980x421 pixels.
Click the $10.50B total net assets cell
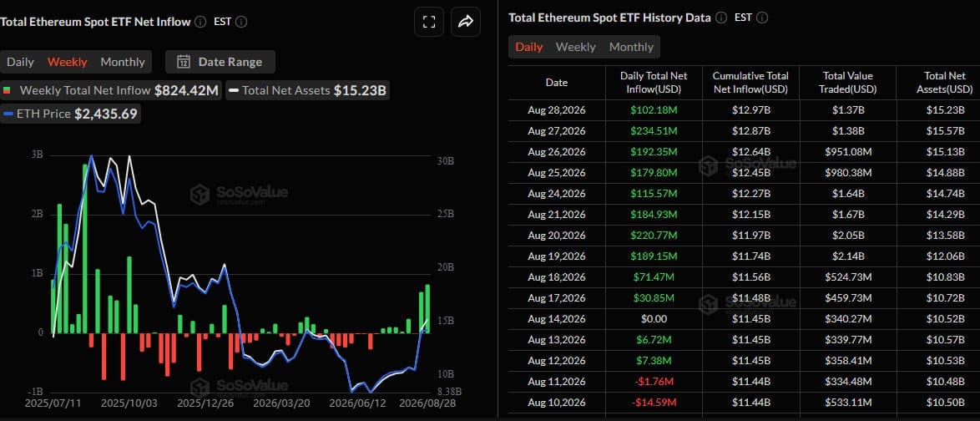coord(945,403)
